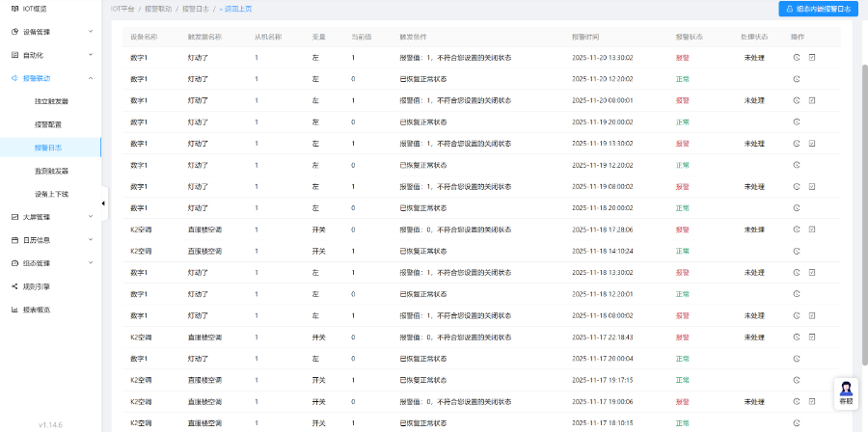Open 设备上下线 submenu item
The image size is (868, 432).
click(x=52, y=194)
